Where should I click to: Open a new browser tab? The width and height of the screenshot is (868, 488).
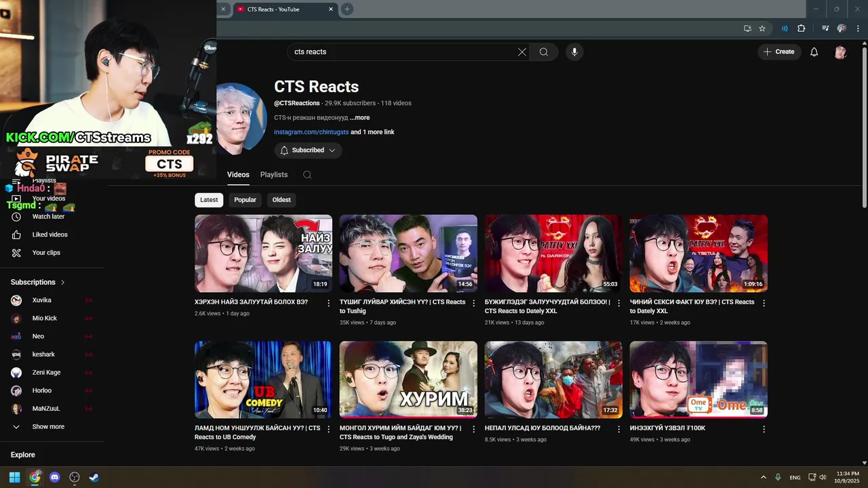pos(347,9)
